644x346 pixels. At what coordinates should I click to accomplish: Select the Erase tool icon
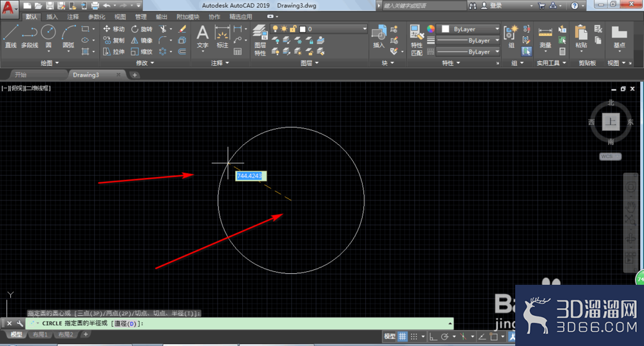(x=182, y=29)
